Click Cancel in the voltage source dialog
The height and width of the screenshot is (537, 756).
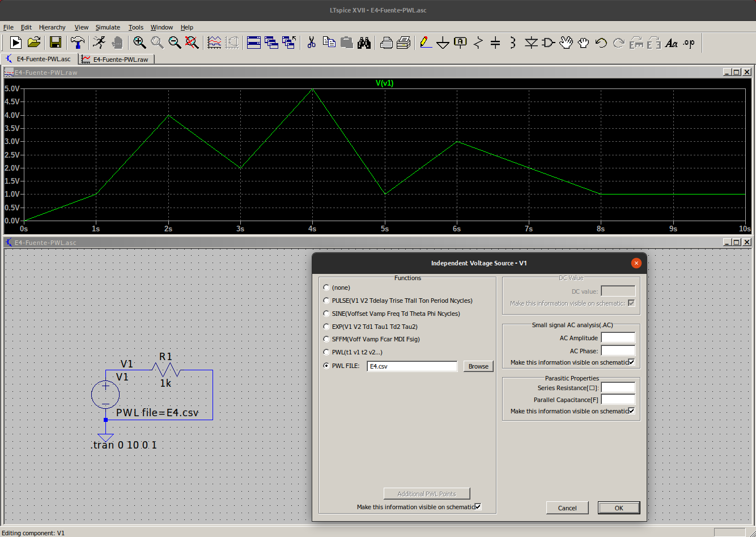[x=567, y=508]
